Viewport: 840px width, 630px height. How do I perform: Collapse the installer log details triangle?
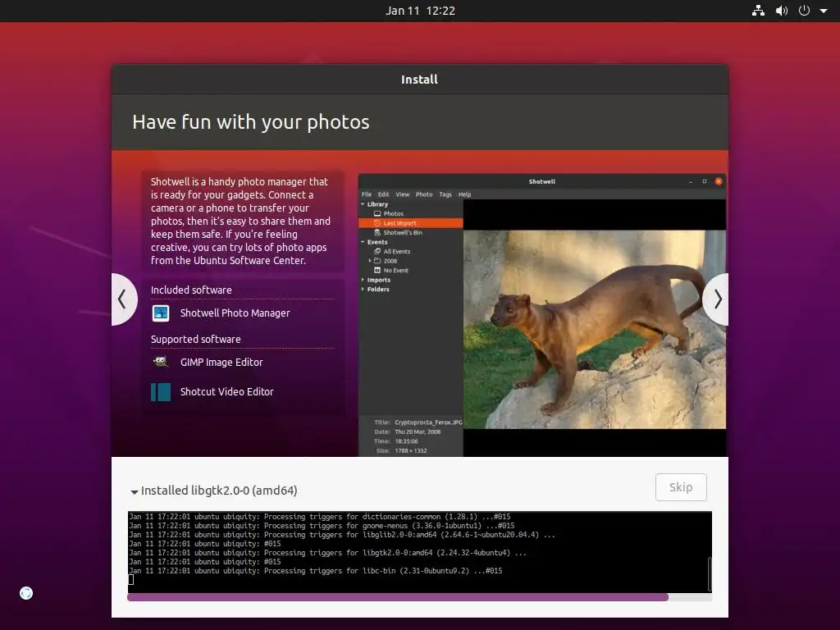(135, 491)
